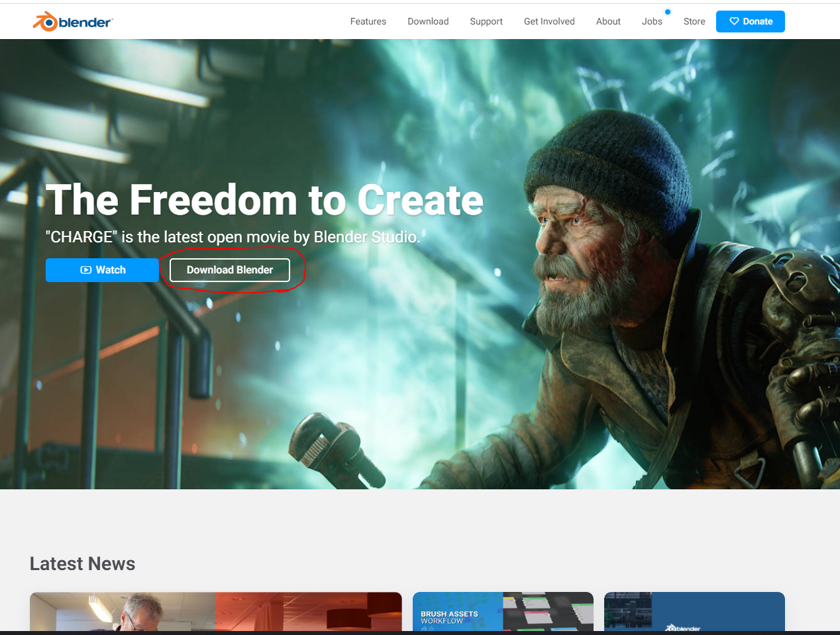Click the Donate button
This screenshot has height=635, width=840.
tap(751, 21)
